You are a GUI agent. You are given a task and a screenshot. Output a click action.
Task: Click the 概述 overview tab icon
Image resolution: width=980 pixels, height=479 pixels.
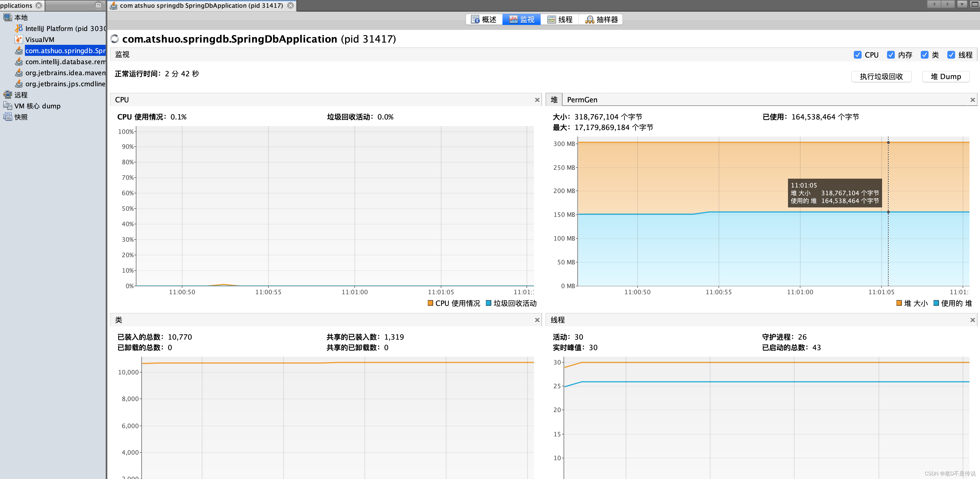pos(475,19)
